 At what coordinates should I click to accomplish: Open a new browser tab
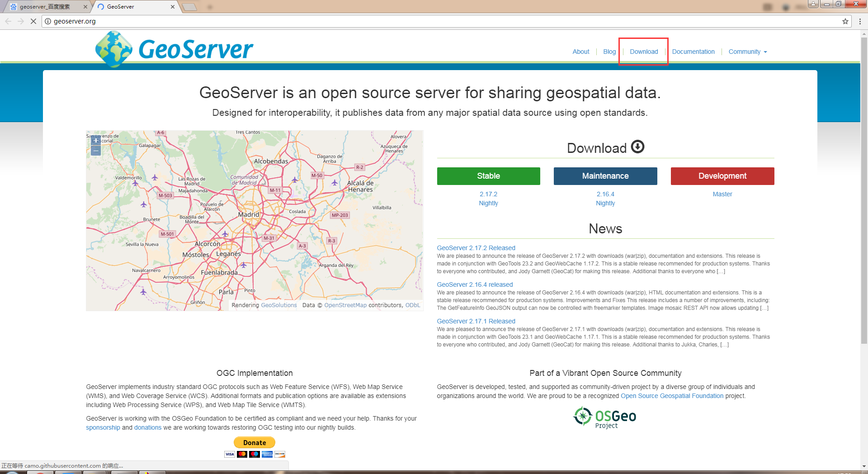[x=189, y=7]
